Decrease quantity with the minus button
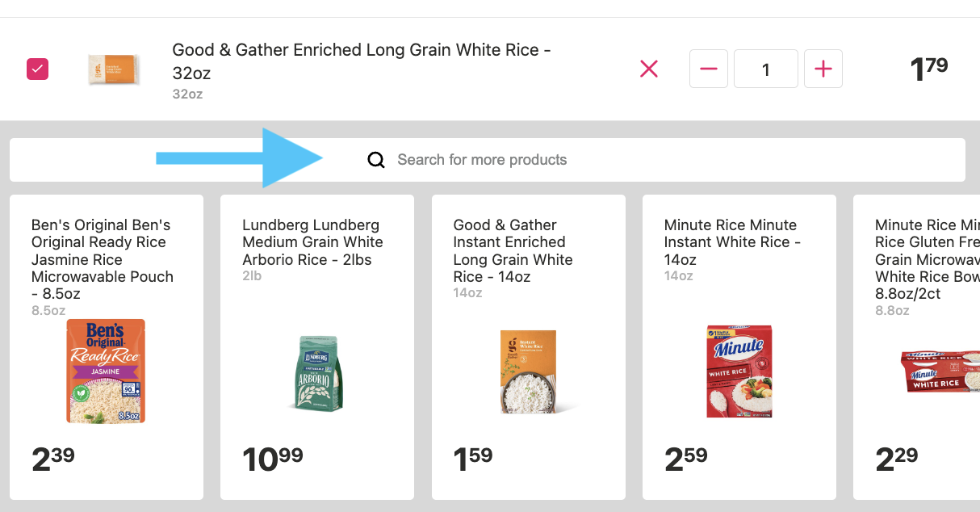 (x=709, y=69)
